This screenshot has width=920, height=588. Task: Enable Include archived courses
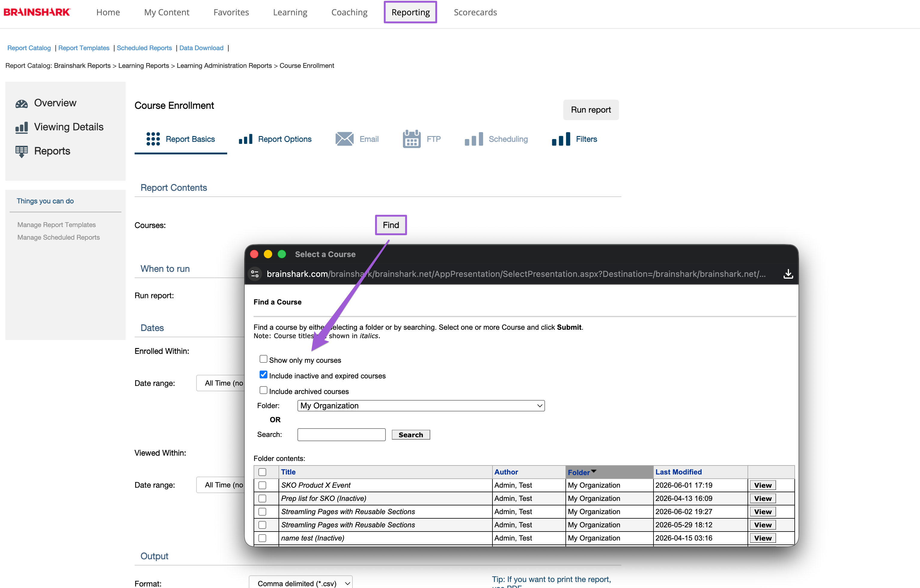point(263,390)
